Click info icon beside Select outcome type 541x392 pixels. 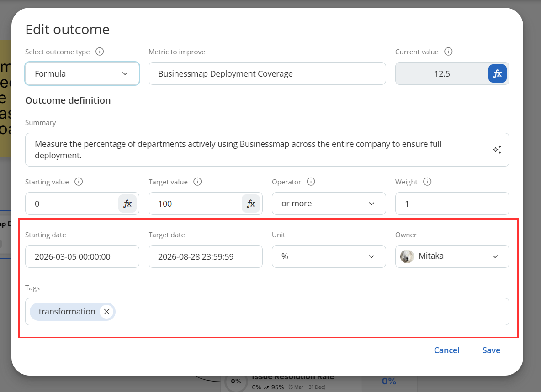100,52
